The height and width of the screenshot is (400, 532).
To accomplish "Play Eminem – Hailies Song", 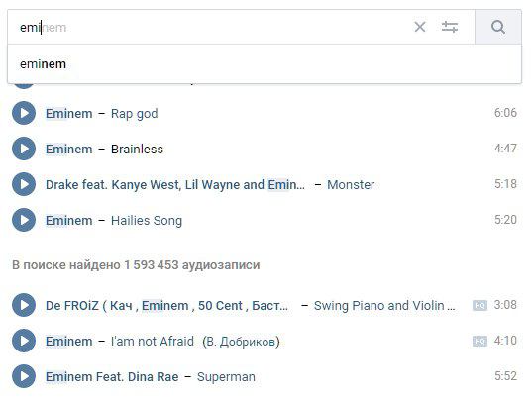I will pyautogui.click(x=24, y=220).
